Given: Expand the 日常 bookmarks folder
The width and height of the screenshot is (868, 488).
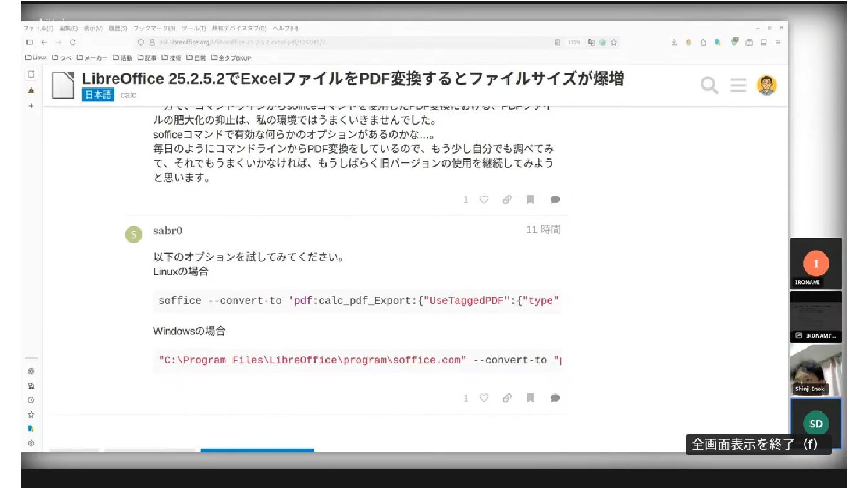Looking at the screenshot, I should coord(196,57).
